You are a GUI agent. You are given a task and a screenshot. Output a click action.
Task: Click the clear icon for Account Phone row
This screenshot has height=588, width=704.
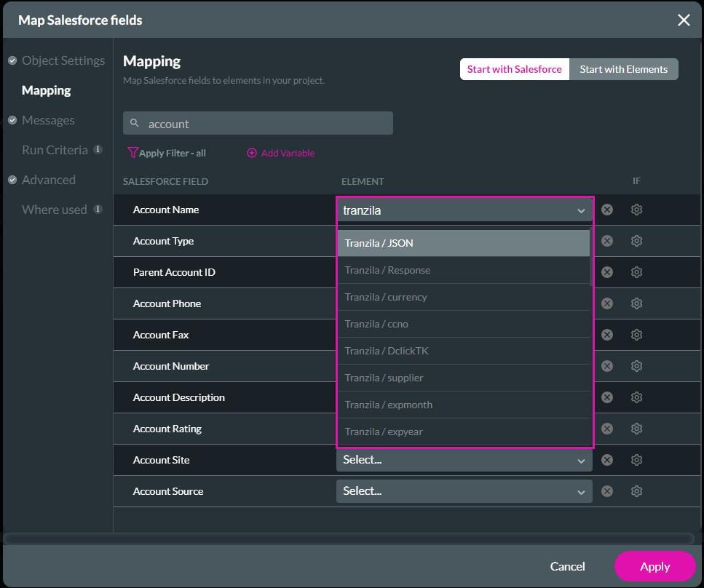(607, 303)
